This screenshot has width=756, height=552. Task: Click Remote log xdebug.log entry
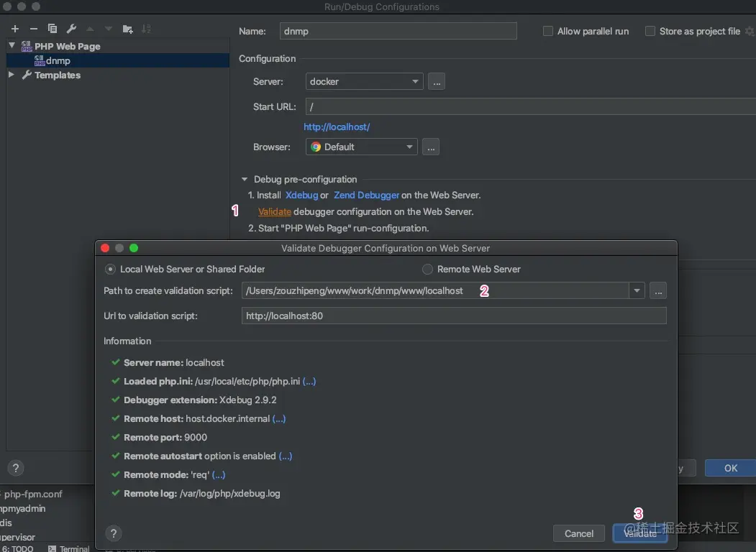point(196,493)
